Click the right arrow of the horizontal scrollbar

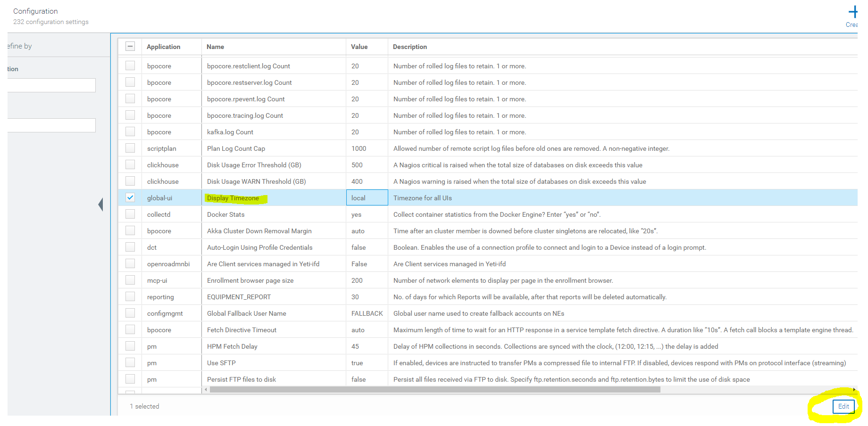(x=854, y=390)
